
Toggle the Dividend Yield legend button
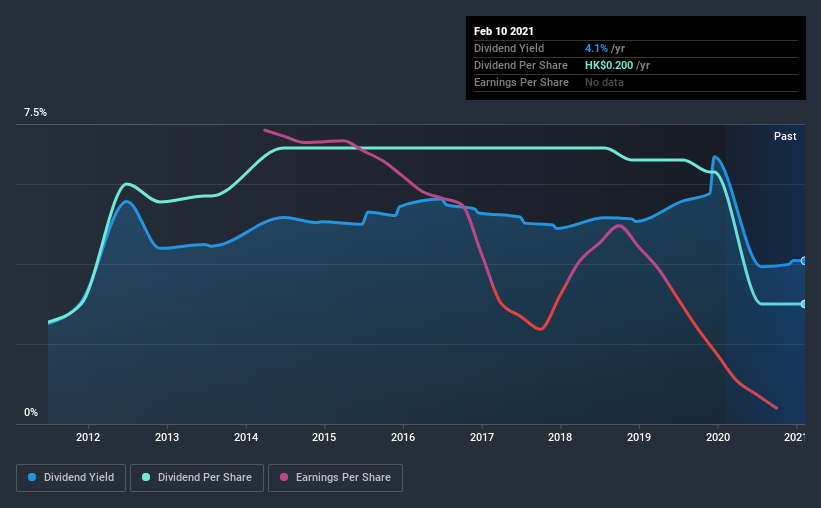pyautogui.click(x=71, y=478)
